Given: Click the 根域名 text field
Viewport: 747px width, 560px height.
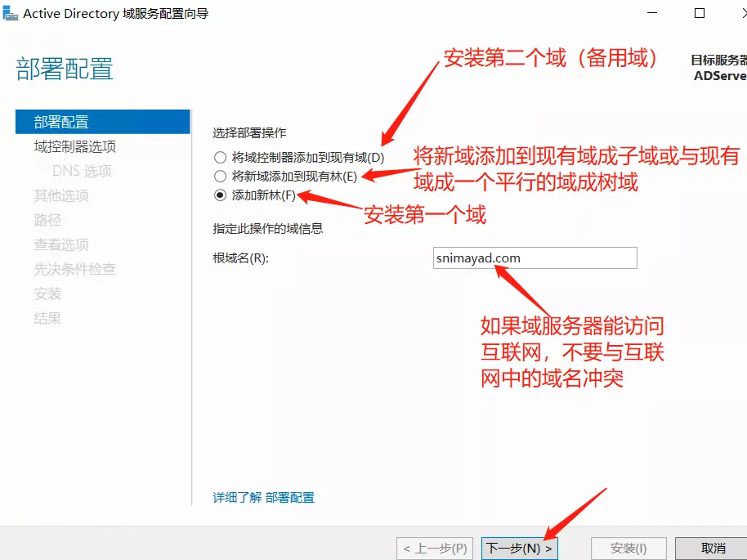Looking at the screenshot, I should (x=535, y=258).
